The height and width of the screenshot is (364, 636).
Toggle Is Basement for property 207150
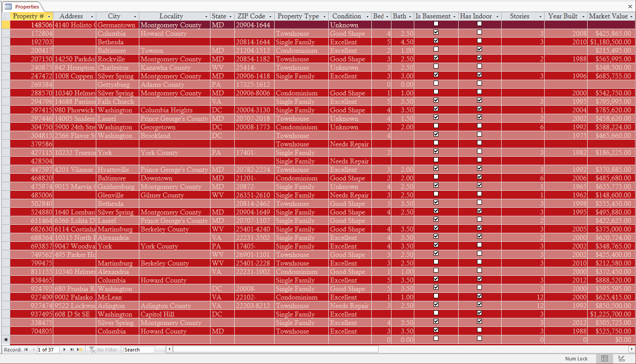point(436,58)
